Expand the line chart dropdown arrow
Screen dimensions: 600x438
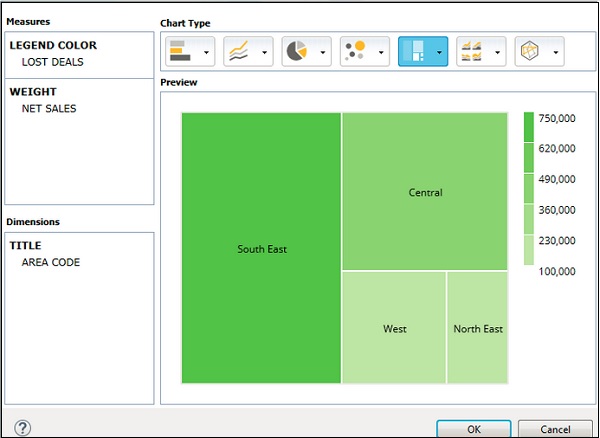click(x=264, y=52)
